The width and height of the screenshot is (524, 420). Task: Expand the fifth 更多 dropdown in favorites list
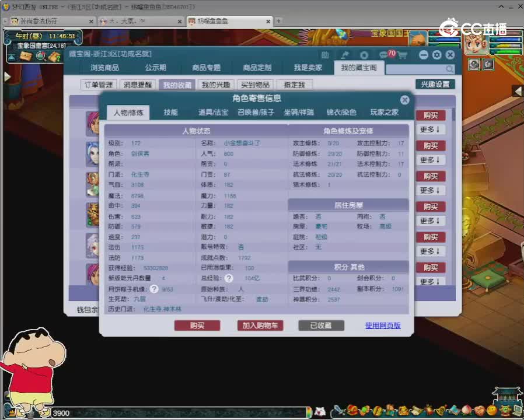(x=431, y=251)
